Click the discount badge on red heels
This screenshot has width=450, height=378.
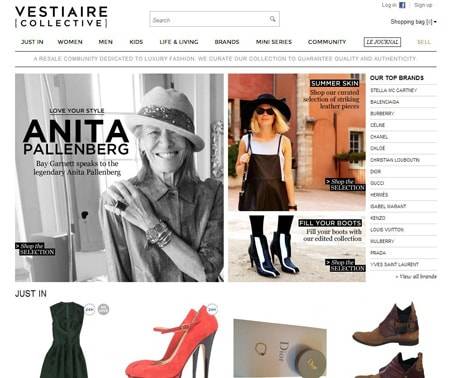tap(212, 309)
